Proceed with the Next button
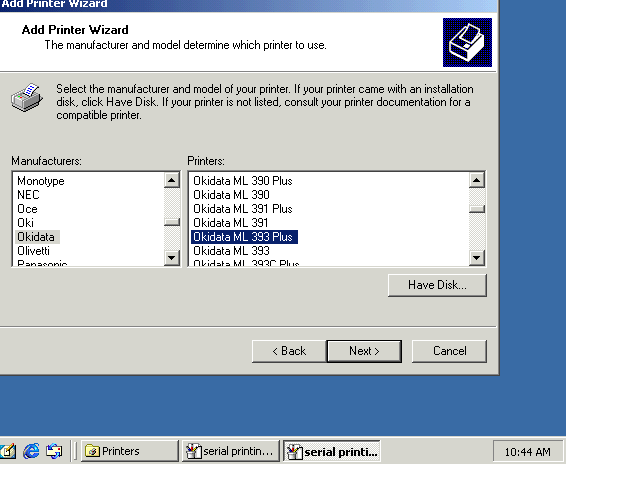 pos(364,351)
